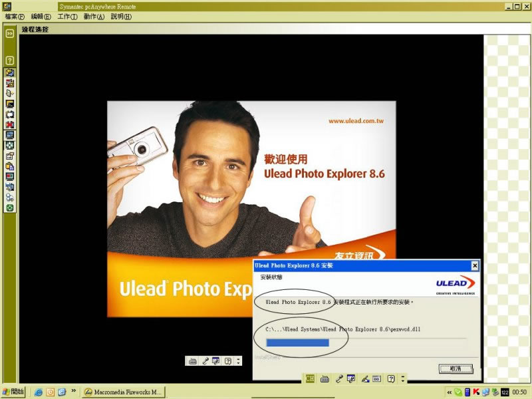Screen dimensions: 532x399
Task: Open the 動作(A) menu
Action: (x=94, y=16)
